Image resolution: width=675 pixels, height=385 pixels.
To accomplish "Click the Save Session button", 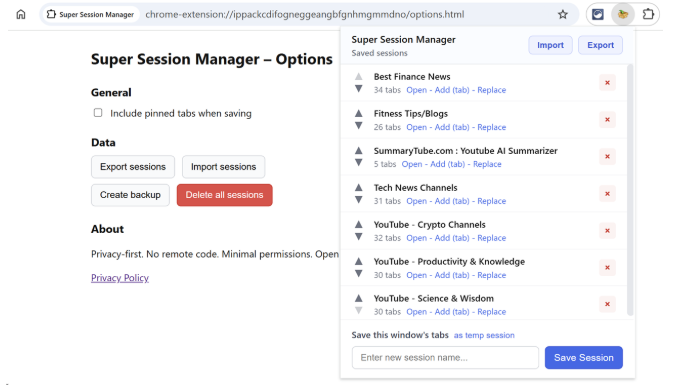I will pyautogui.click(x=584, y=357).
